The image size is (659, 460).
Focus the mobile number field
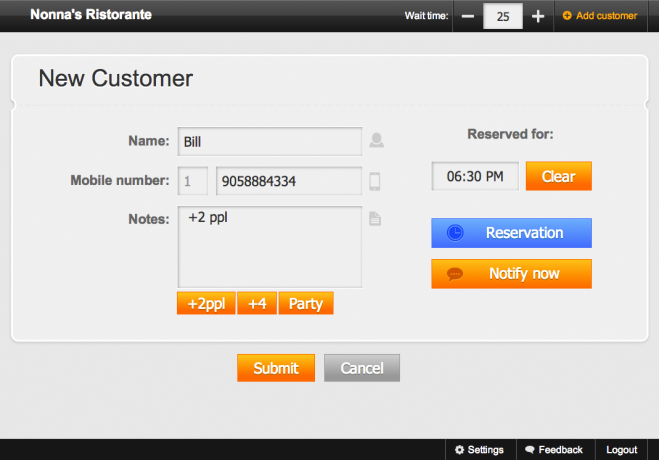click(x=288, y=181)
